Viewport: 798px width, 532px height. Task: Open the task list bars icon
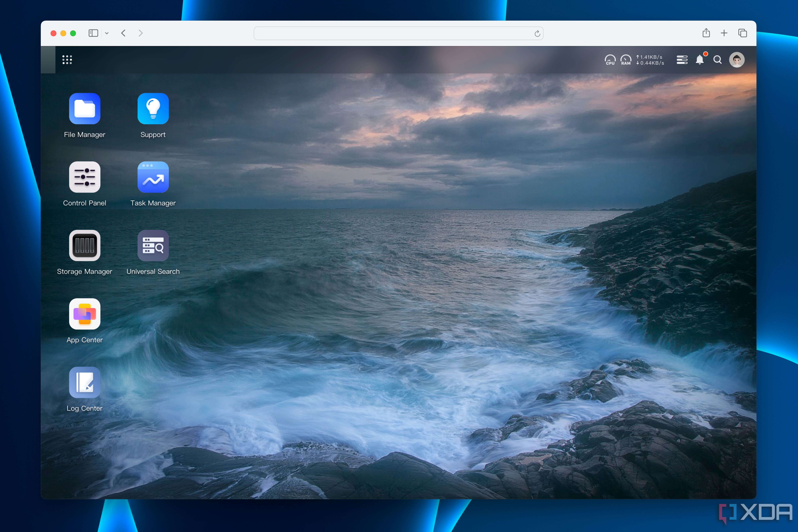coord(682,60)
